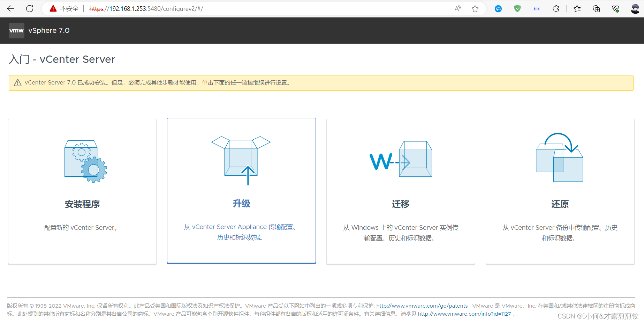Click the restore boxes arrow icon
This screenshot has height=323, width=644.
click(560, 157)
